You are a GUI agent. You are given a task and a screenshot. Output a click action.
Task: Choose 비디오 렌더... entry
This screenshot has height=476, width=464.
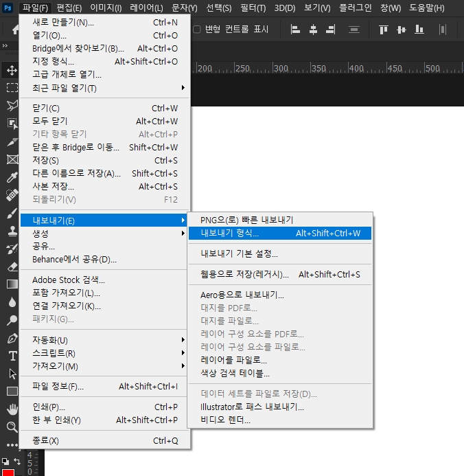(x=280, y=420)
